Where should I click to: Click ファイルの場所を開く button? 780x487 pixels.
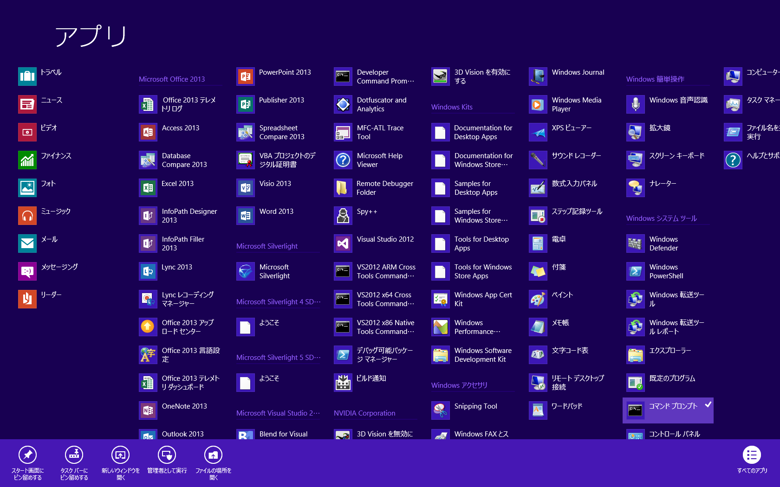[x=213, y=463]
